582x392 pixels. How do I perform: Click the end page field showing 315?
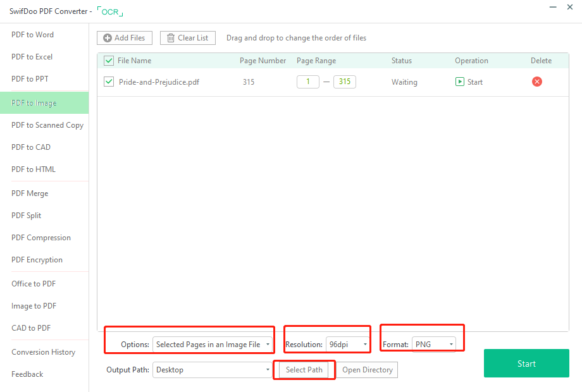(x=345, y=82)
